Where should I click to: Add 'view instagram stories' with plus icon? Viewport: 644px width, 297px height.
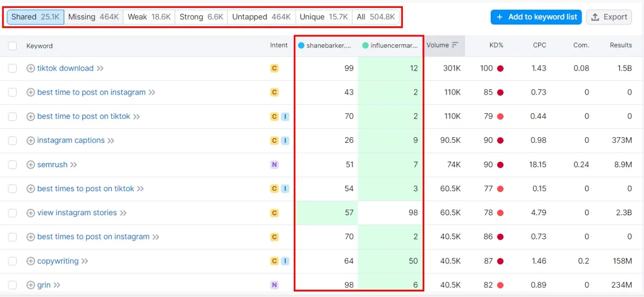click(30, 213)
